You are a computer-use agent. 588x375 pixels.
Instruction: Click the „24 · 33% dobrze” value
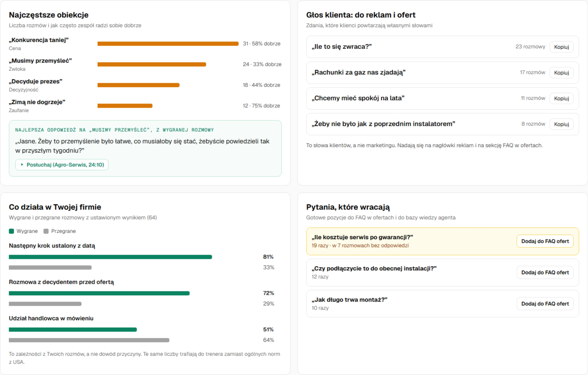pos(262,64)
